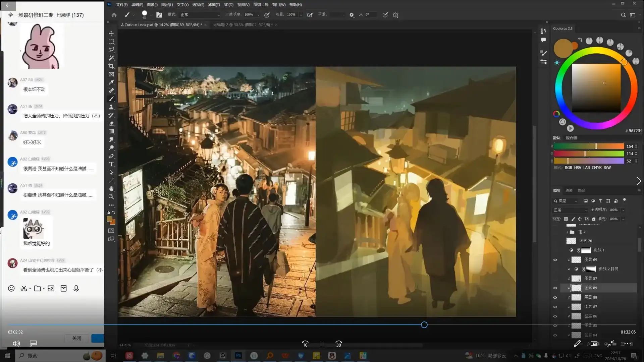Open the 滤镜 menu
This screenshot has width=644, height=362.
coord(213,4)
